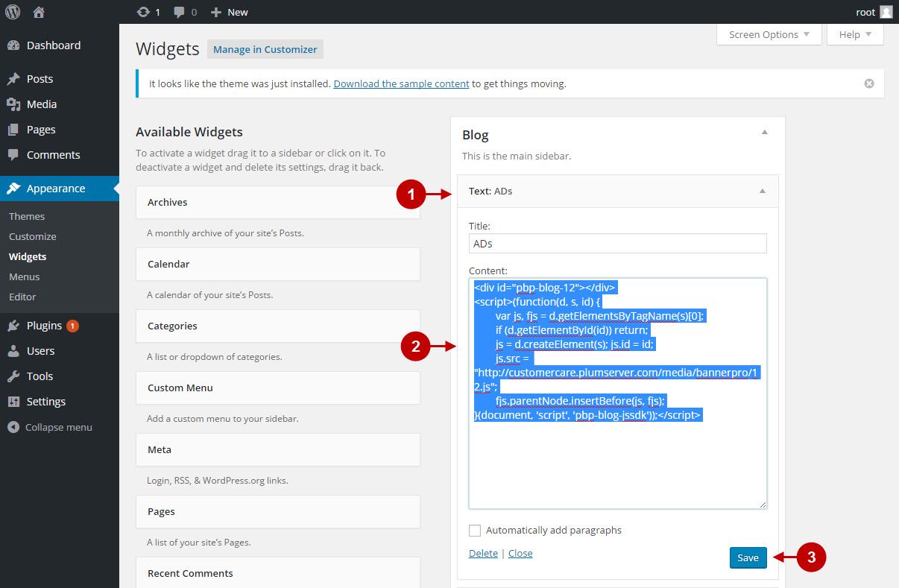Collapse the Text: ADs widget
Image resolution: width=899 pixels, height=588 pixels.
point(763,191)
